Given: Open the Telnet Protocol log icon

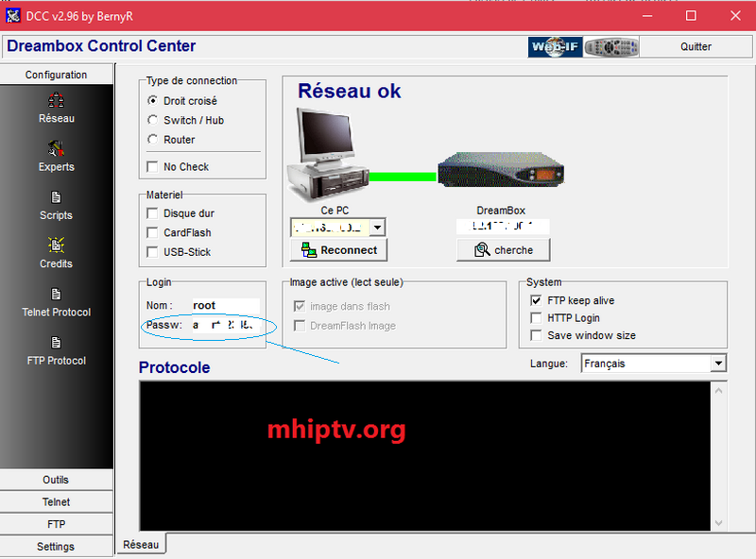Looking at the screenshot, I should [56, 294].
